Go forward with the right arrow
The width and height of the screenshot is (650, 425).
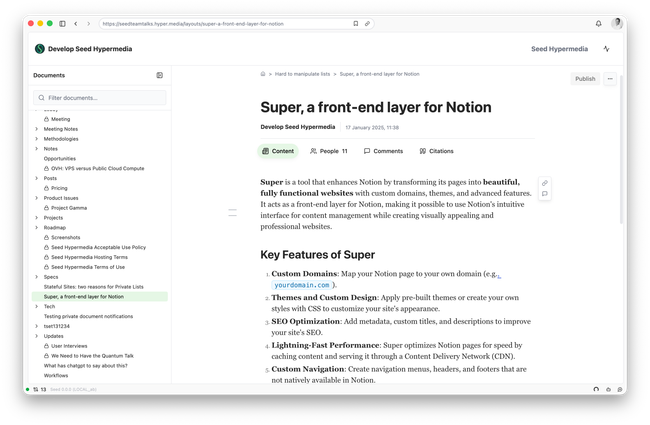(88, 24)
